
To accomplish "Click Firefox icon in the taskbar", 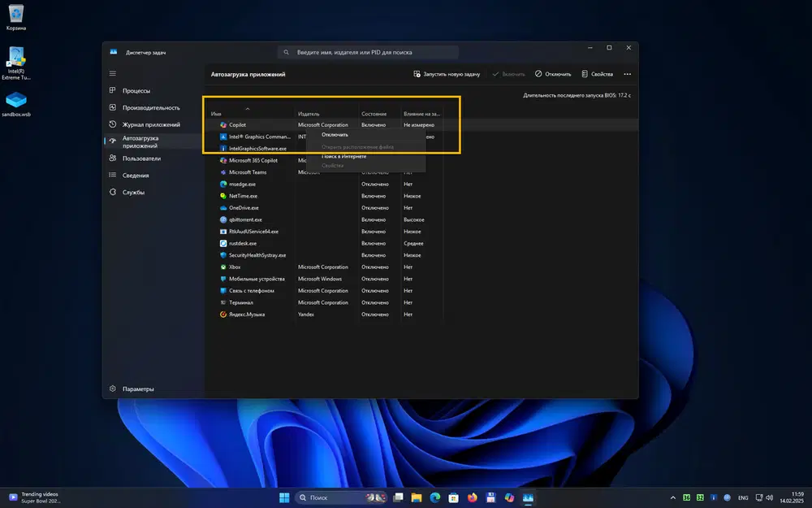I will pos(473,497).
